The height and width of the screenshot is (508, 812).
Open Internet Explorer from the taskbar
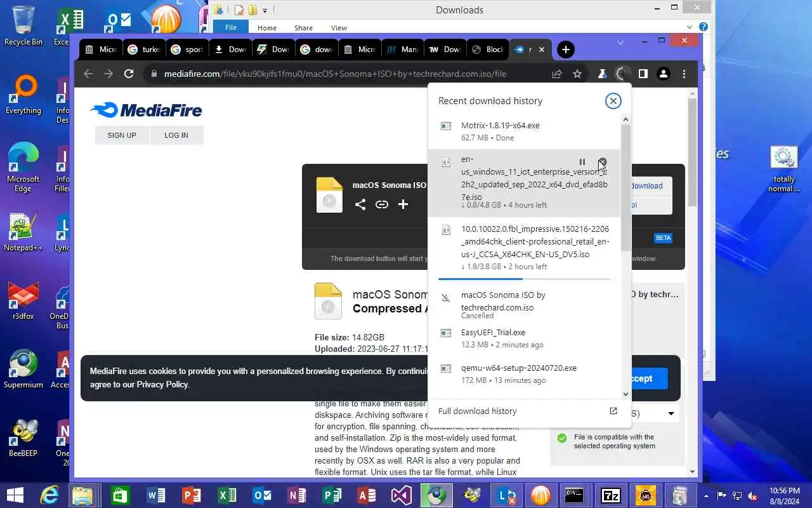[49, 495]
